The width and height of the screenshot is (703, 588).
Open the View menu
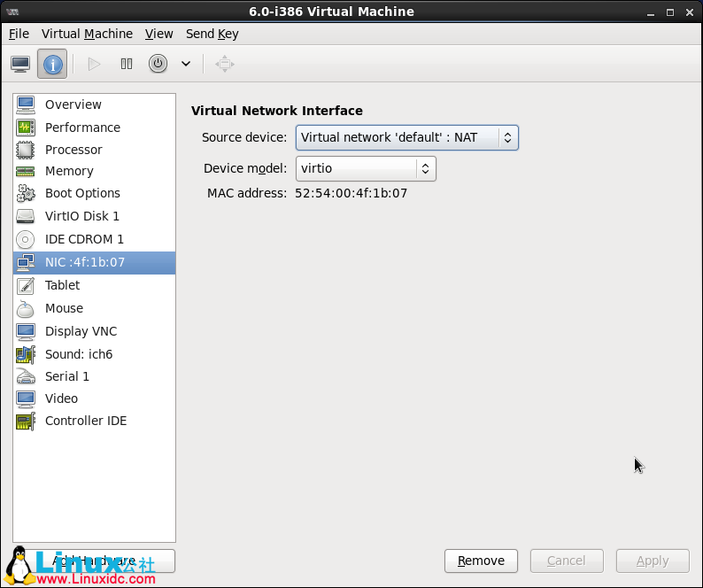(158, 34)
